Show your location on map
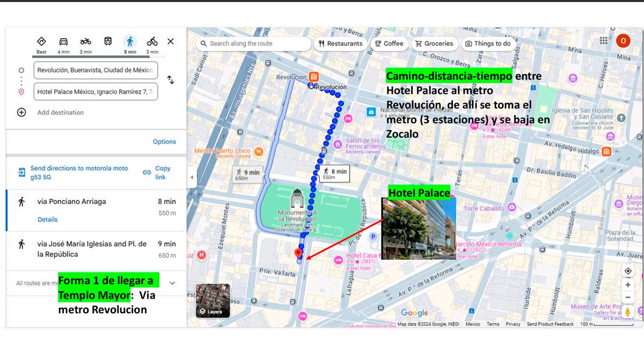Viewport: 644px width, 361px height. (x=628, y=271)
